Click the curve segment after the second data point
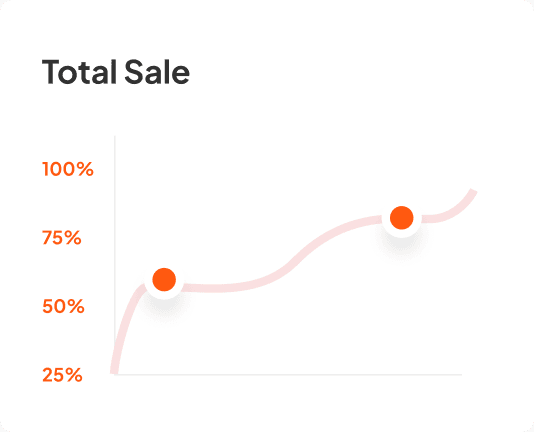This screenshot has width=534, height=432. (446, 211)
